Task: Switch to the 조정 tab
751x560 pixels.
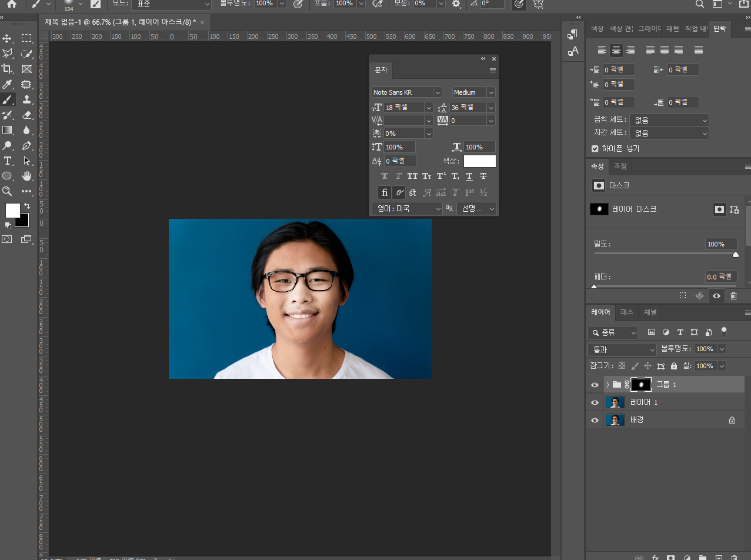Action: point(620,166)
